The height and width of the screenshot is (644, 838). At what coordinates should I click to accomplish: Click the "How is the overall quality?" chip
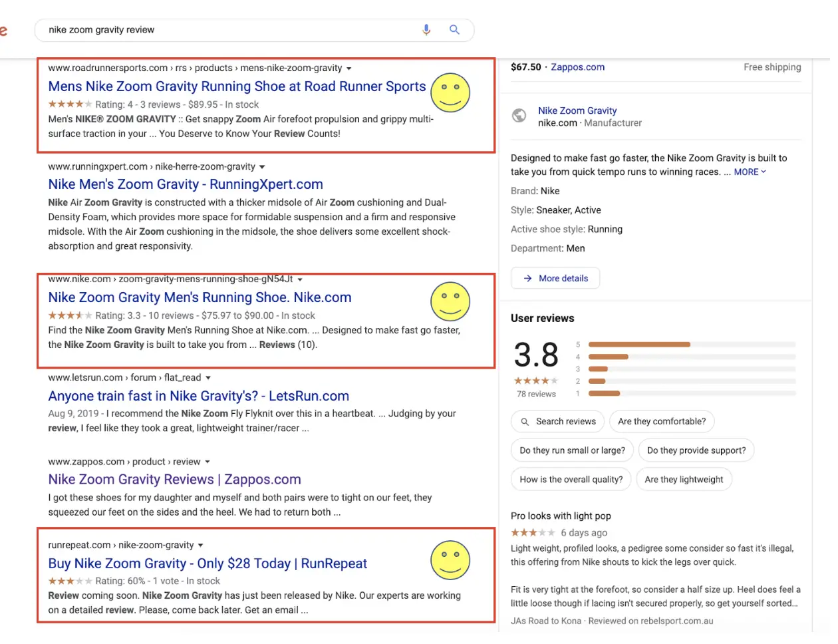point(571,479)
